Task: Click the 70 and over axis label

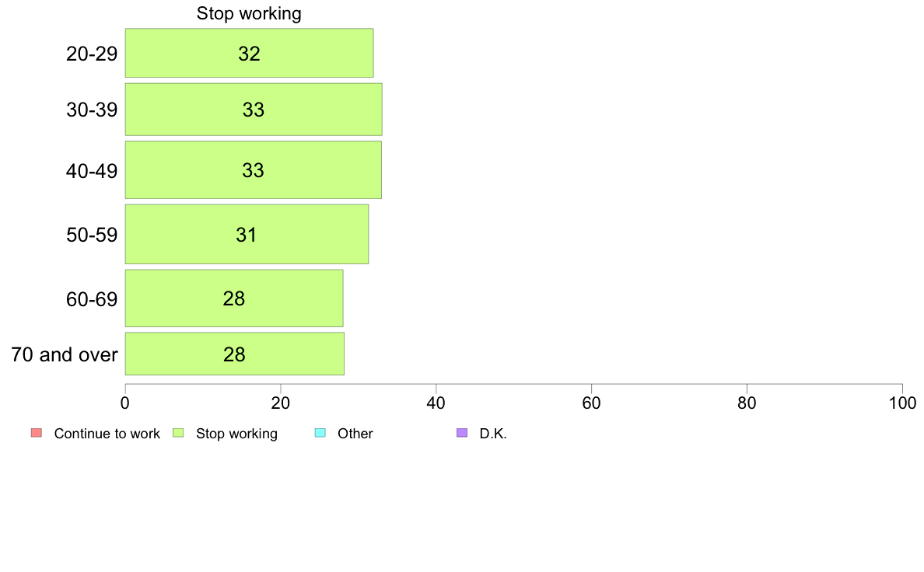Action: click(65, 354)
